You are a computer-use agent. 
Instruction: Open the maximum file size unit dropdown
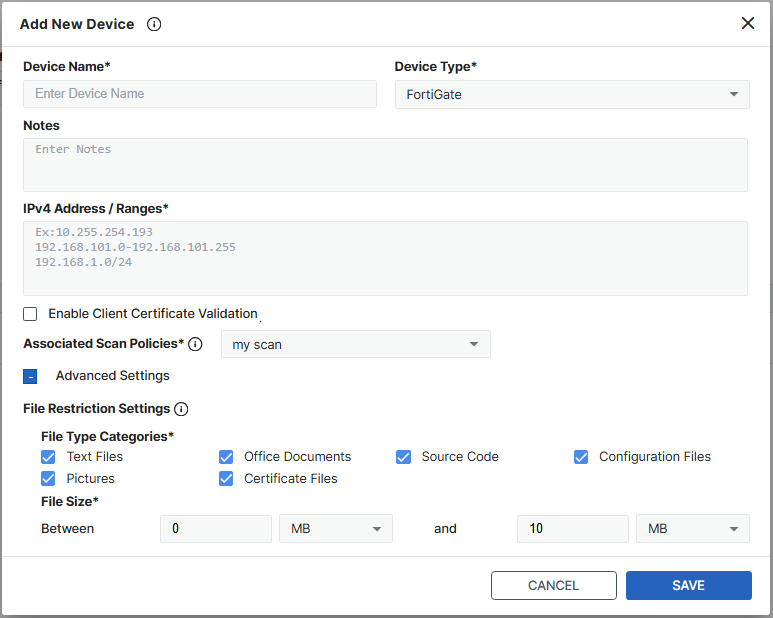pyautogui.click(x=693, y=529)
